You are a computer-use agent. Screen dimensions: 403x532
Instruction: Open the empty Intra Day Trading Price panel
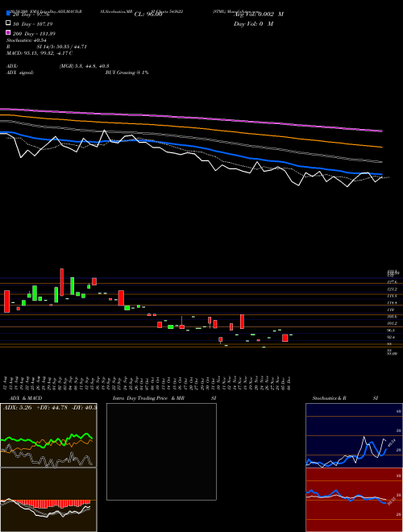tap(161, 451)
